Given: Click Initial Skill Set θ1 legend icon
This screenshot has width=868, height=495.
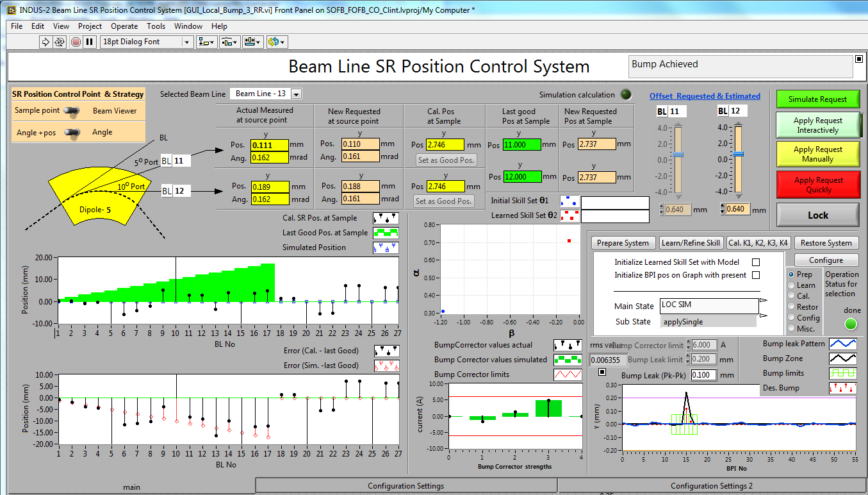Looking at the screenshot, I should point(569,201).
